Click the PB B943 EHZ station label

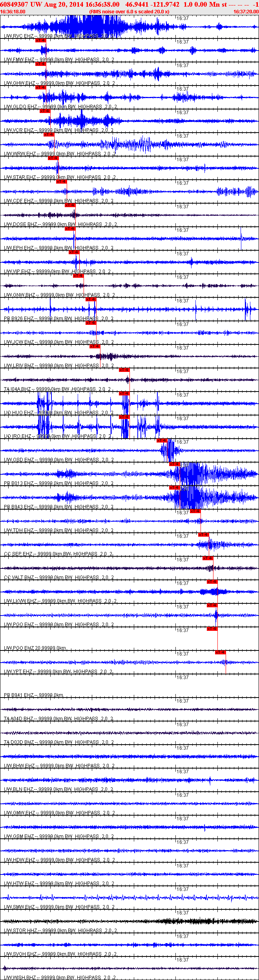(59, 507)
